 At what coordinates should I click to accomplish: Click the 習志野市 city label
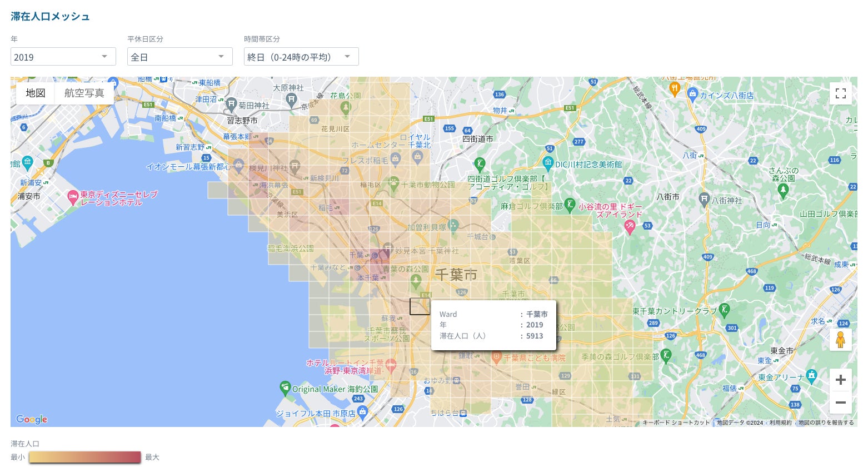[x=242, y=121]
